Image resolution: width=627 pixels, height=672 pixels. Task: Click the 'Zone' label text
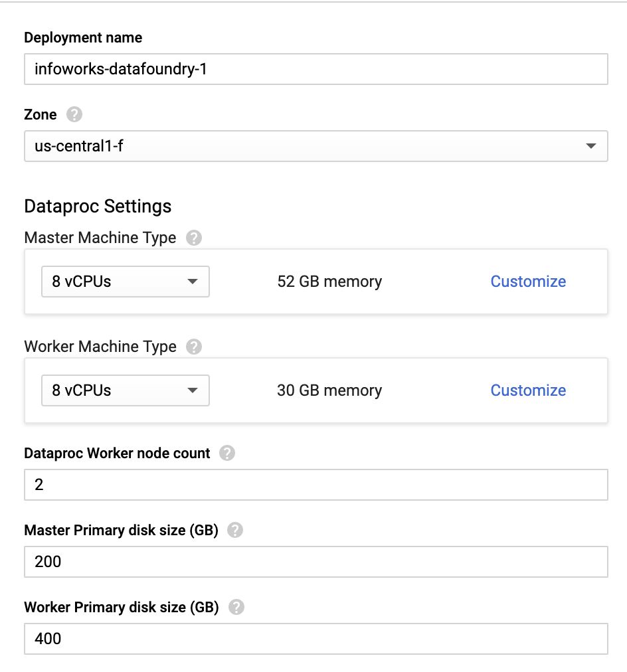[41, 114]
